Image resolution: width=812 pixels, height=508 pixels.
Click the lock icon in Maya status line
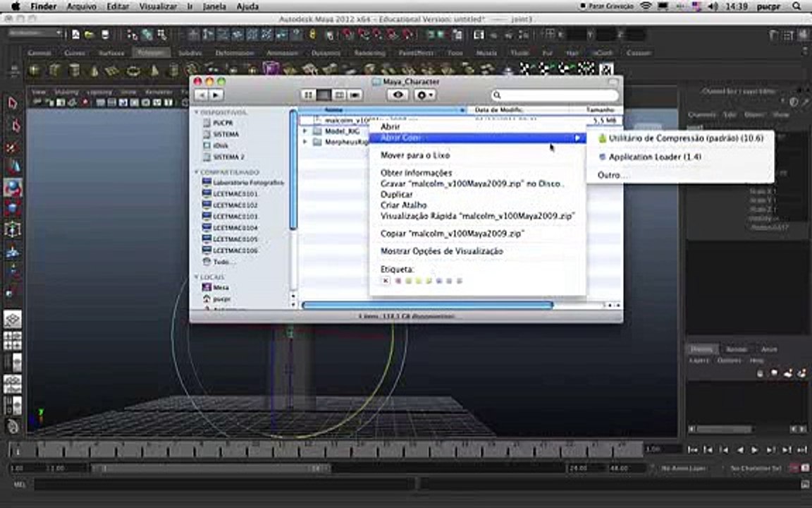312,34
